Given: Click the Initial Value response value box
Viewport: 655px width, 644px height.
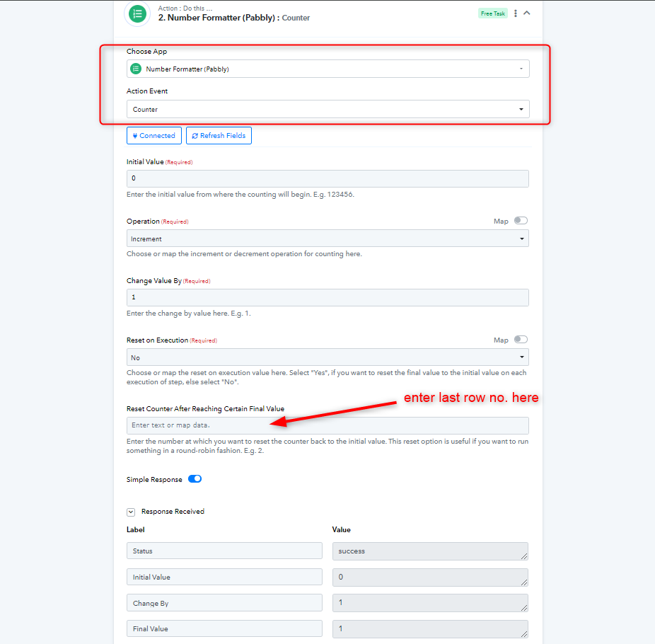Looking at the screenshot, I should [430, 577].
